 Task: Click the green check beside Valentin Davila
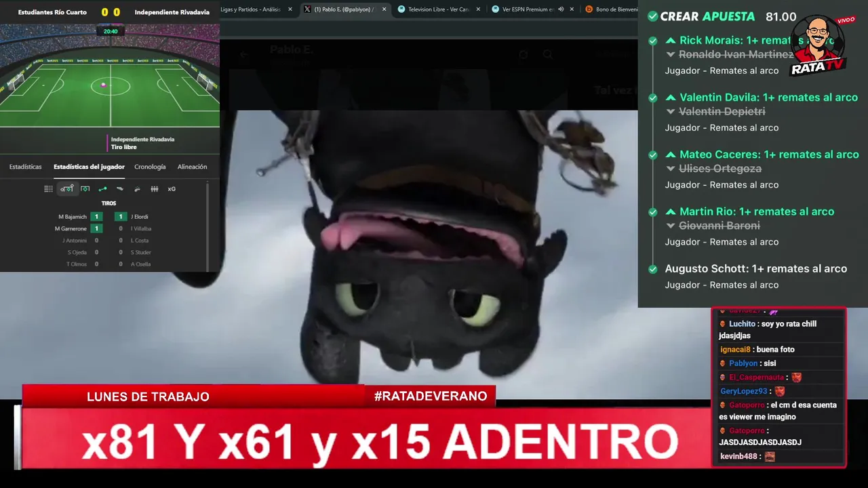[652, 98]
